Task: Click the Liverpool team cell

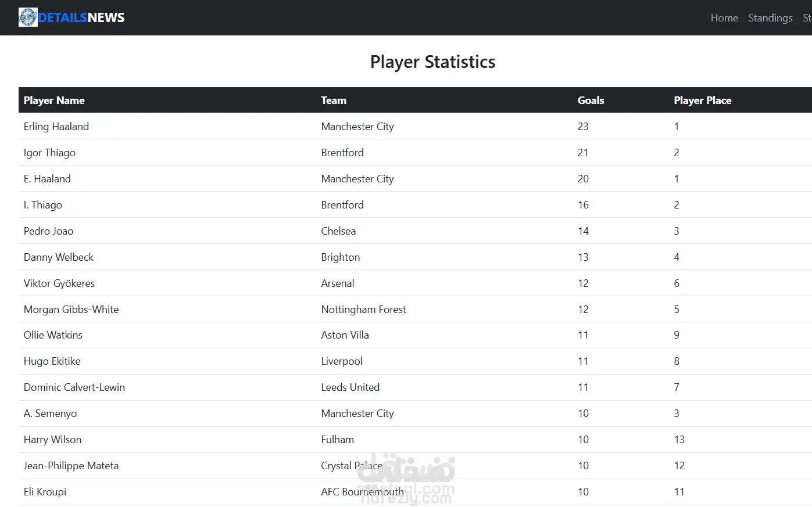Action: pos(341,361)
